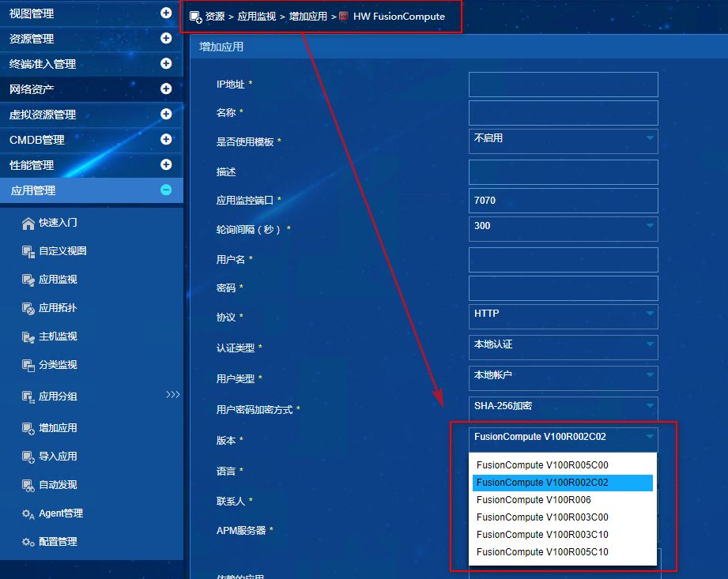Open the 是否使用模板 dropdown
728x579 pixels.
pos(563,141)
